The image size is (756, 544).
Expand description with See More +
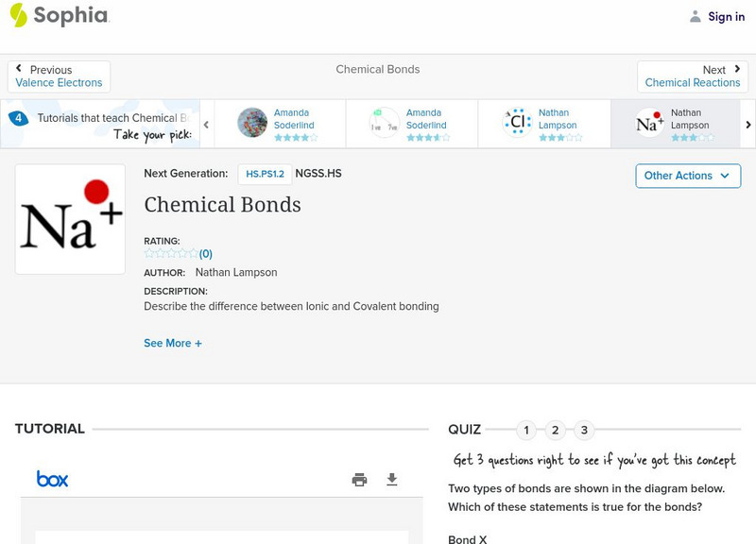point(173,344)
